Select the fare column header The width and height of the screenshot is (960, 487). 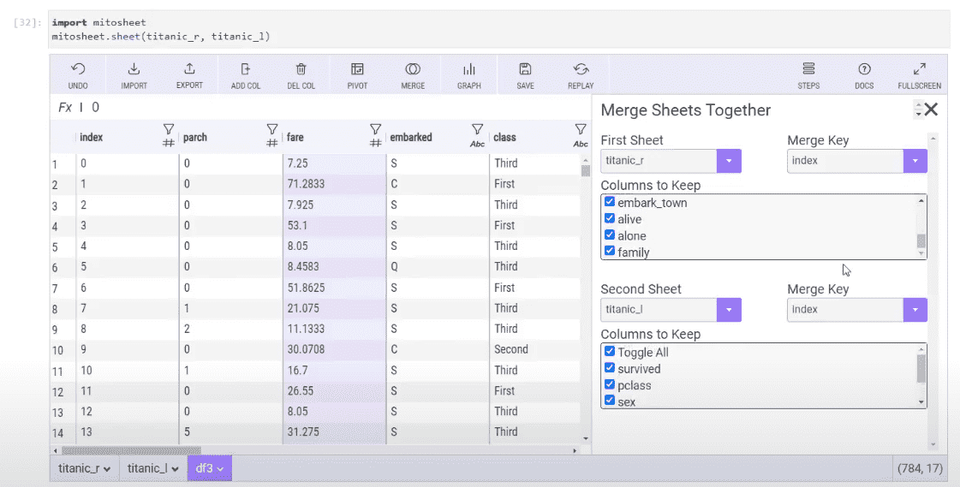click(x=295, y=137)
